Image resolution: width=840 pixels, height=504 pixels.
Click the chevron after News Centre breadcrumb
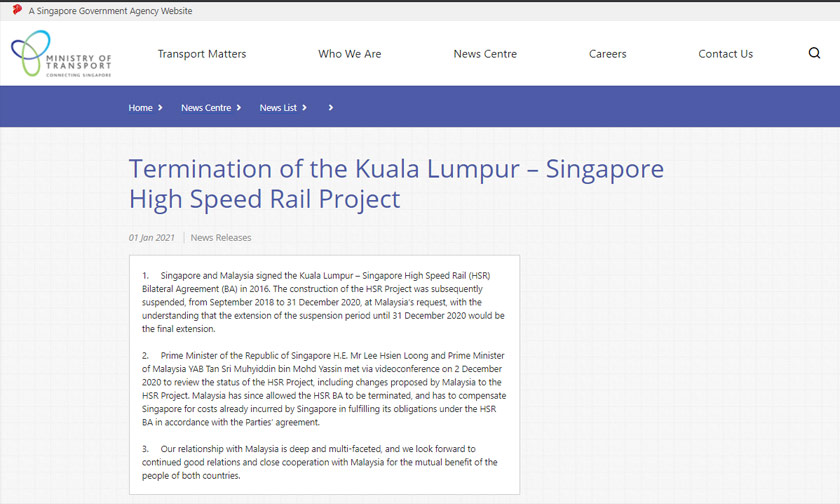click(x=239, y=108)
